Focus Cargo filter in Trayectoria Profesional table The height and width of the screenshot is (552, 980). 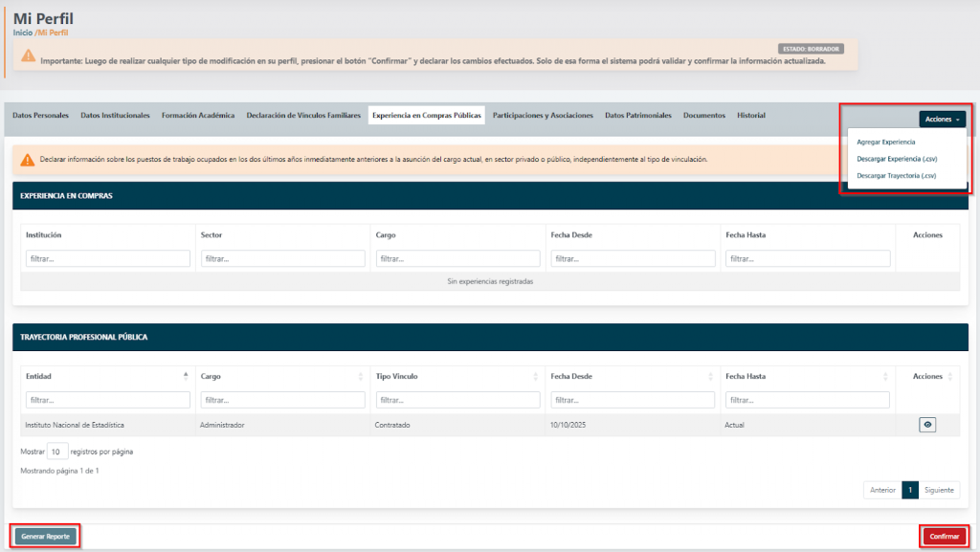click(x=282, y=400)
